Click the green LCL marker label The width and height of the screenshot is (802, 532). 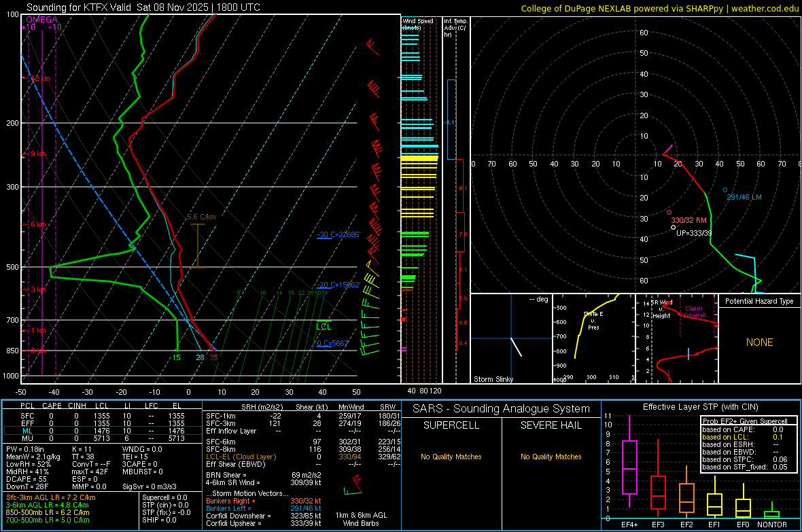[x=324, y=326]
